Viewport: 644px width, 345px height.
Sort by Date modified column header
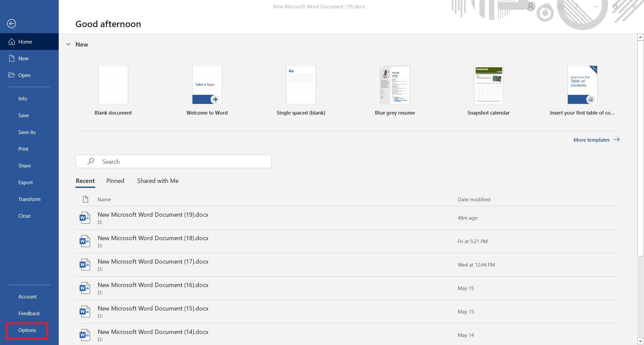pyautogui.click(x=474, y=199)
